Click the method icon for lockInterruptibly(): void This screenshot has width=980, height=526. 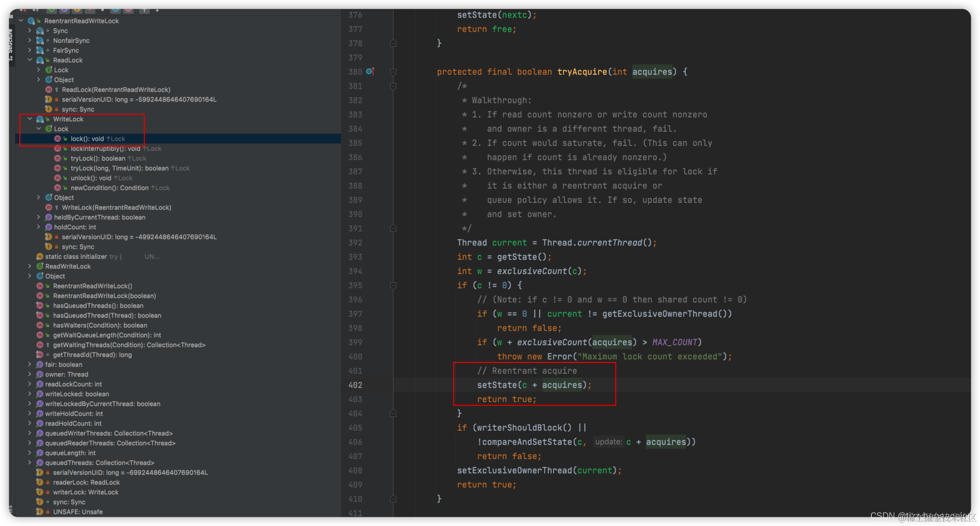click(x=57, y=149)
